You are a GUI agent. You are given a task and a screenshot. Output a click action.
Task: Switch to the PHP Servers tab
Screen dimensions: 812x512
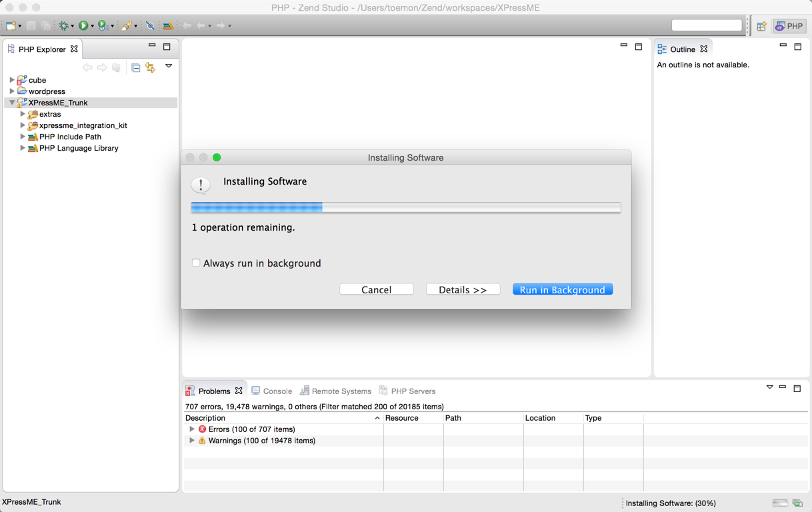point(407,391)
